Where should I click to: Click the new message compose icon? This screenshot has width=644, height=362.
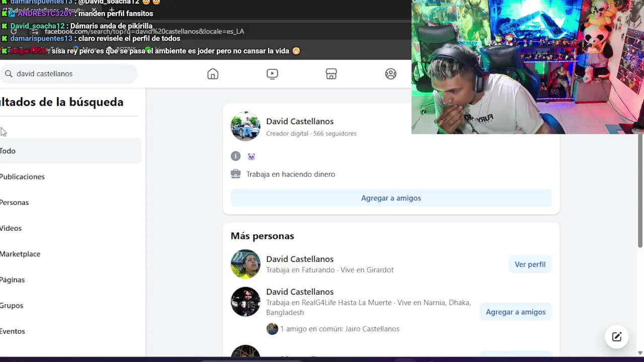[x=617, y=337]
